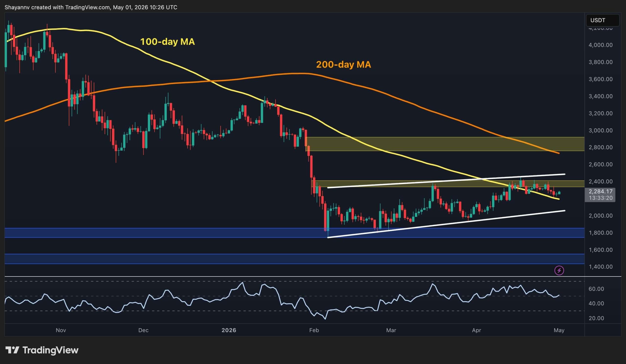Click the chart attribution header text
The height and width of the screenshot is (364, 626).
(x=91, y=7)
